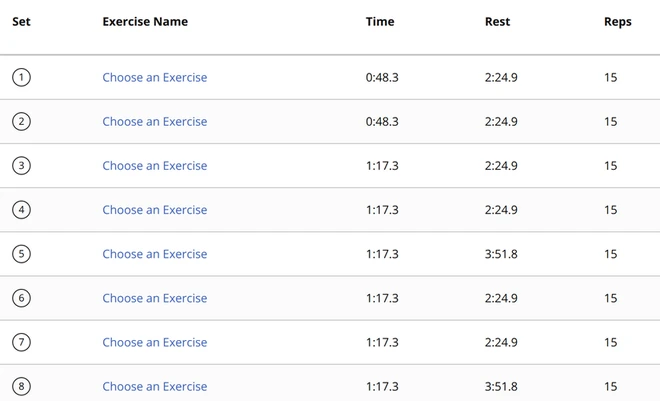Select set 1 rest value 2:24.9
Screen dimensions: 660x401
(501, 77)
